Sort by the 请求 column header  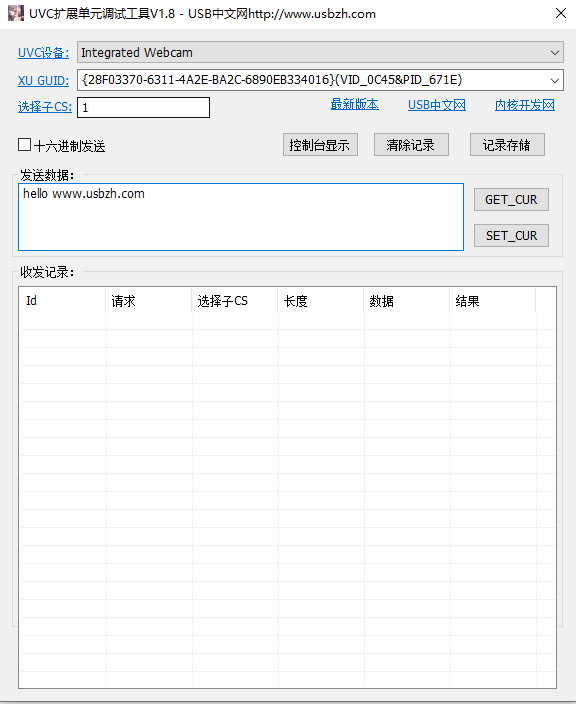(x=149, y=300)
